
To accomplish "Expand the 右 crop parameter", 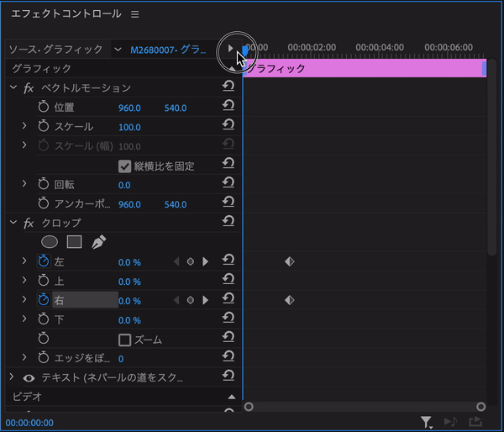I will click(x=24, y=299).
